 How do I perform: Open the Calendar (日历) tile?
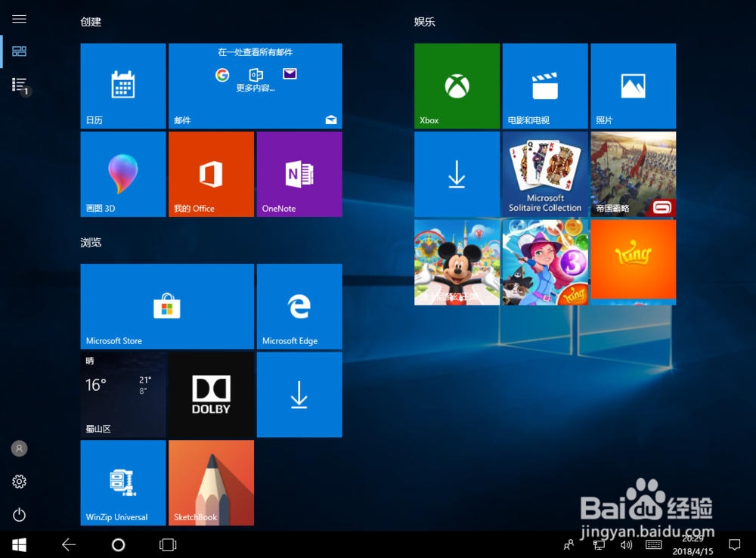123,86
